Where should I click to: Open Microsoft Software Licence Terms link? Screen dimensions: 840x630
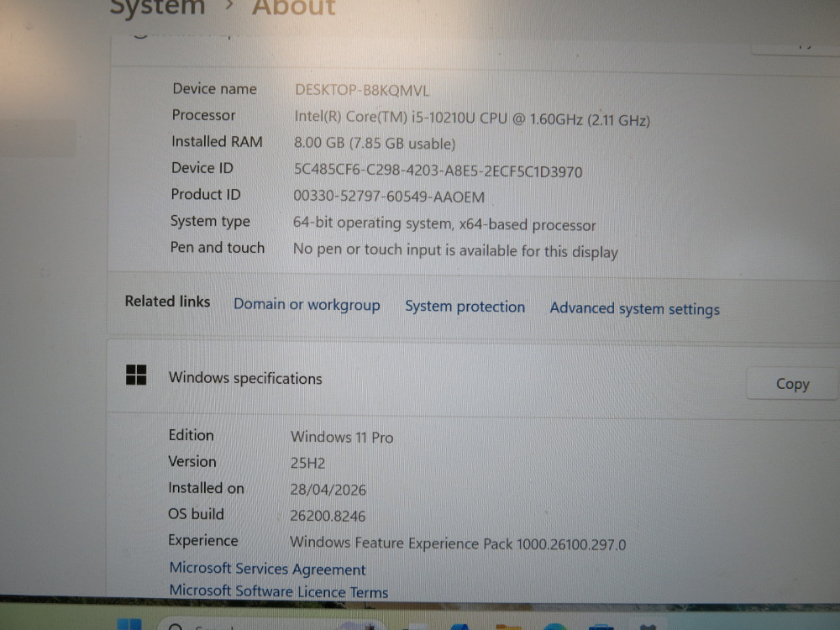coord(279,591)
